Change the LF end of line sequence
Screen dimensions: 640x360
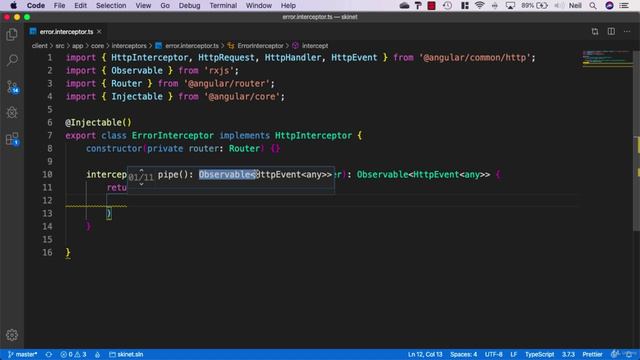pyautogui.click(x=513, y=354)
